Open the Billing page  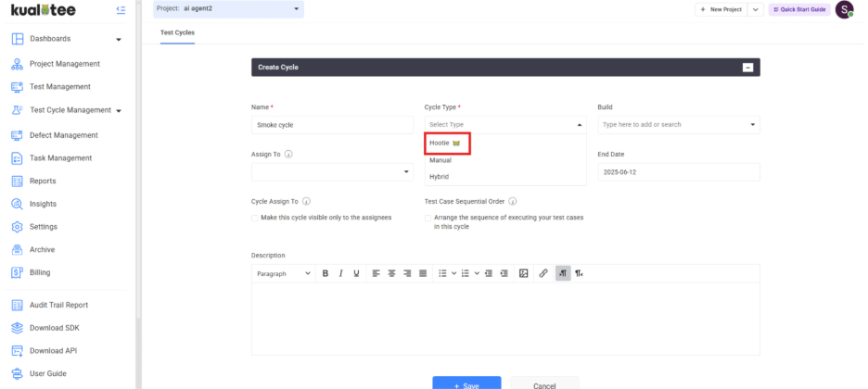point(40,272)
